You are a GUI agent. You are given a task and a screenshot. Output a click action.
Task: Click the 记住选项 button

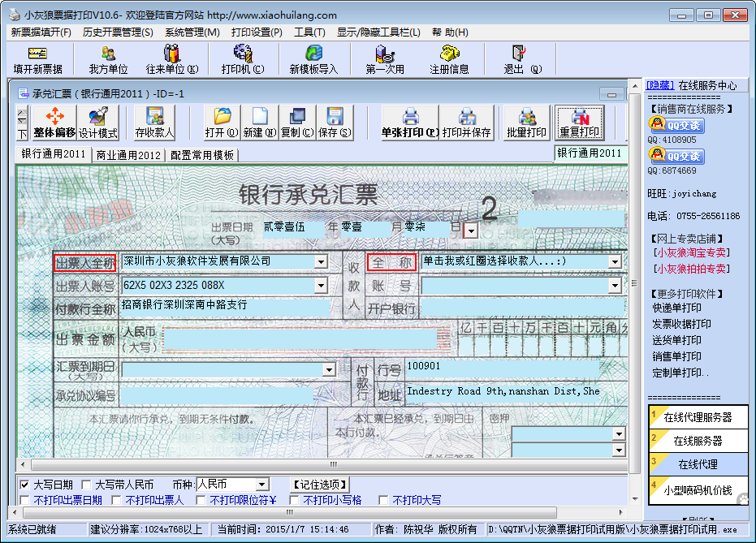coord(320,485)
